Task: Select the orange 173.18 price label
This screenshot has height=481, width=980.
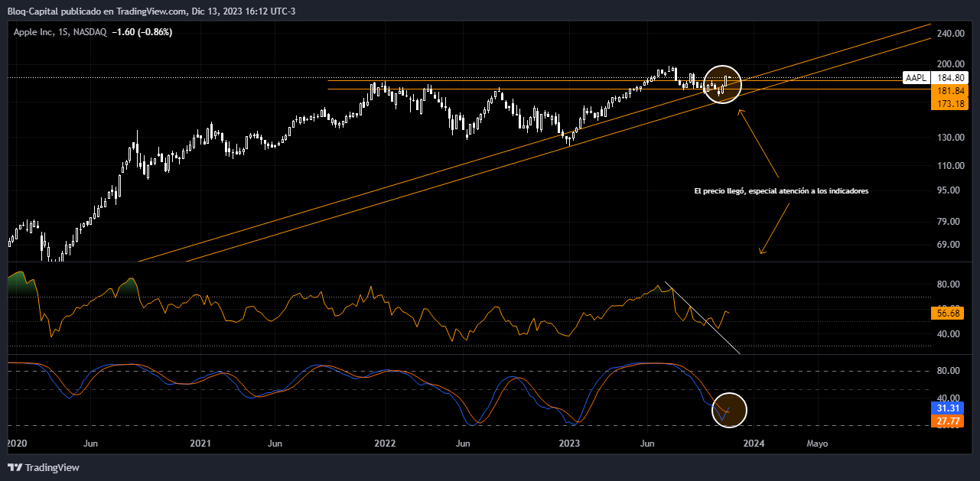Action: pos(950,103)
